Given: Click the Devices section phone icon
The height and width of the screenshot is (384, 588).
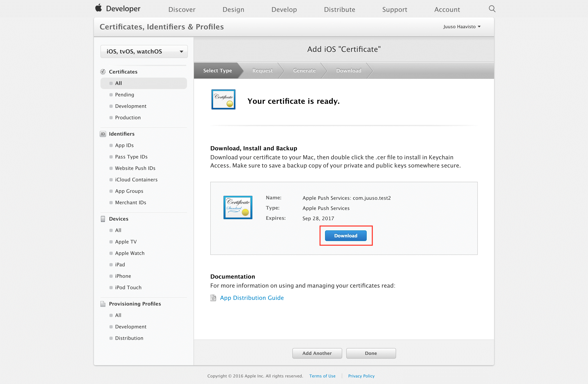Looking at the screenshot, I should click(103, 219).
